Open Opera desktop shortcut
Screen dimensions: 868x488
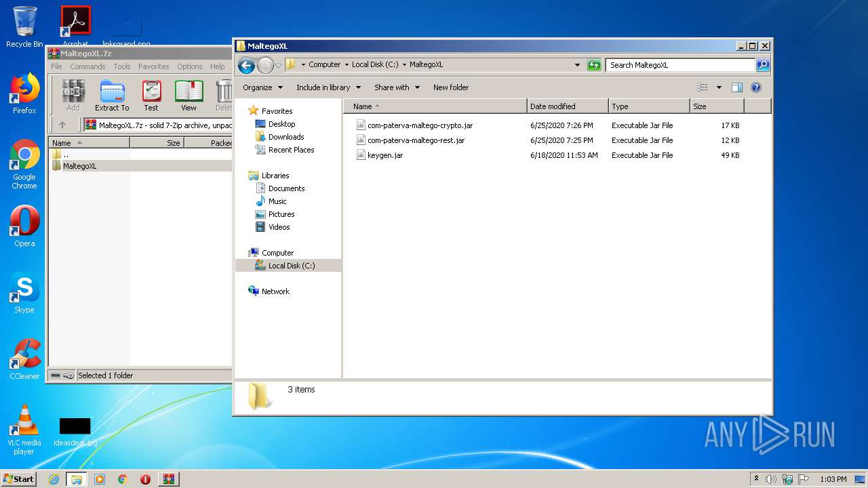coord(24,226)
